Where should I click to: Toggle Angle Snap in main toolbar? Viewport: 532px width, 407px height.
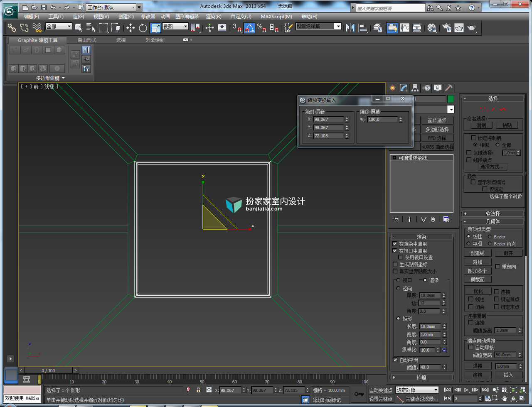[249, 28]
